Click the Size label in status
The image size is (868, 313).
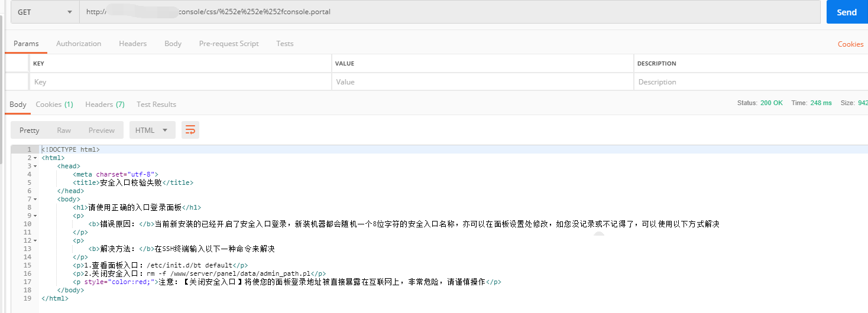[x=848, y=103]
